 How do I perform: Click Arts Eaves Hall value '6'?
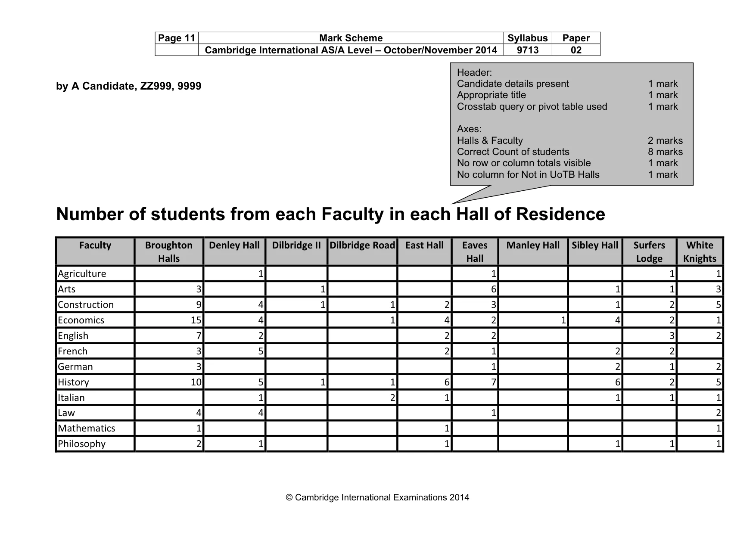(x=494, y=289)
